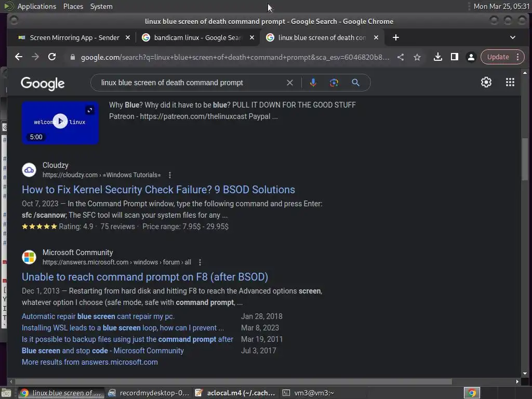Close the linux blue screen tab
The width and height of the screenshot is (532, 399).
click(376, 37)
